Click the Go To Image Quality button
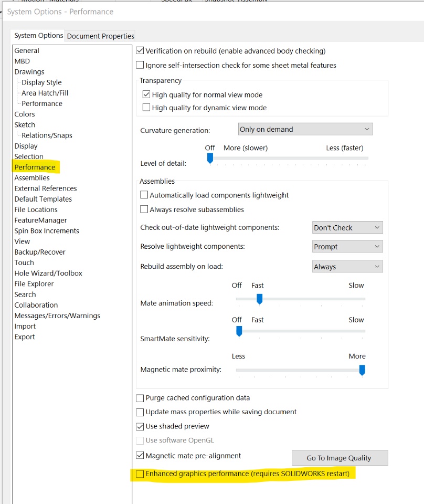 [340, 458]
